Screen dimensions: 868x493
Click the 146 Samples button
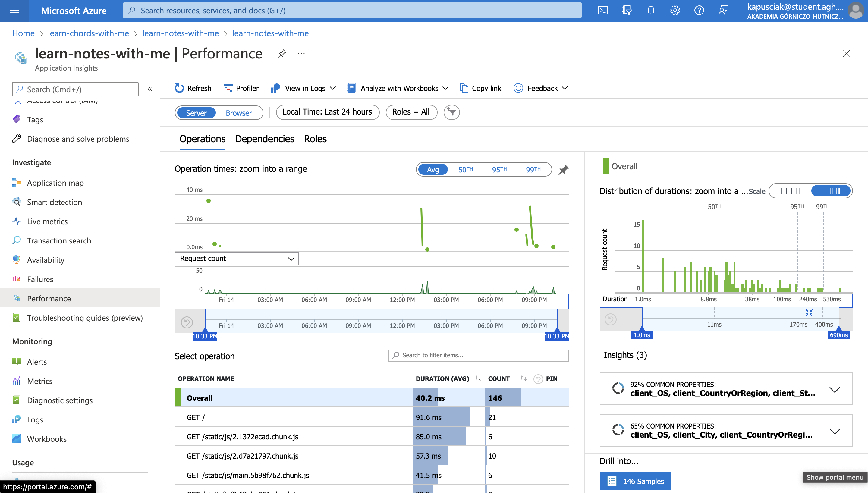pos(635,481)
